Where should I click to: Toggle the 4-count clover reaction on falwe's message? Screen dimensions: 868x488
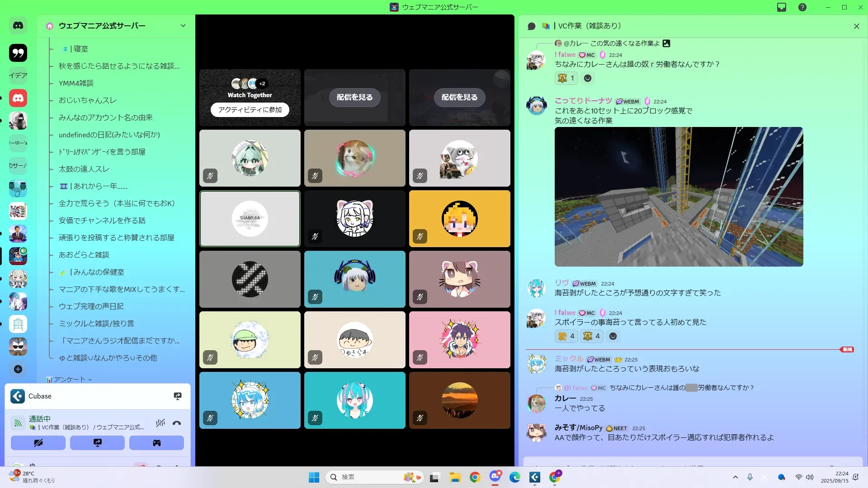[566, 336]
